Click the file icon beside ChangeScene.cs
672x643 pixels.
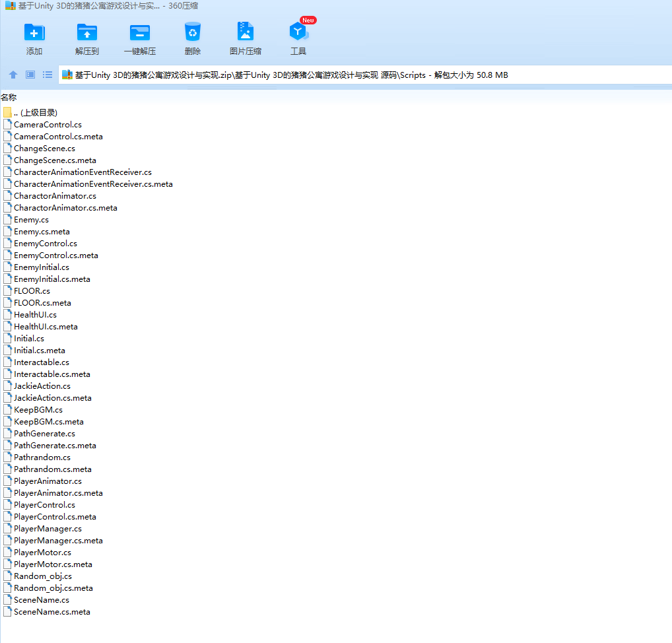click(7, 149)
